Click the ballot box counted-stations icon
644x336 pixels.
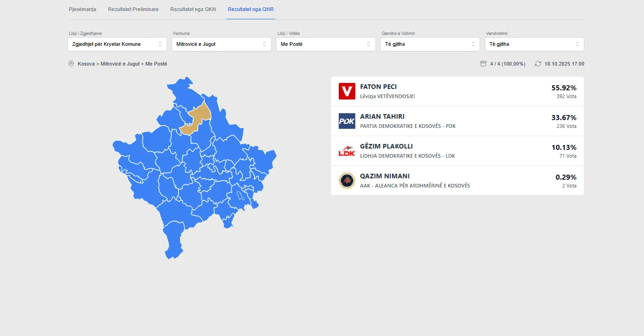pos(483,64)
